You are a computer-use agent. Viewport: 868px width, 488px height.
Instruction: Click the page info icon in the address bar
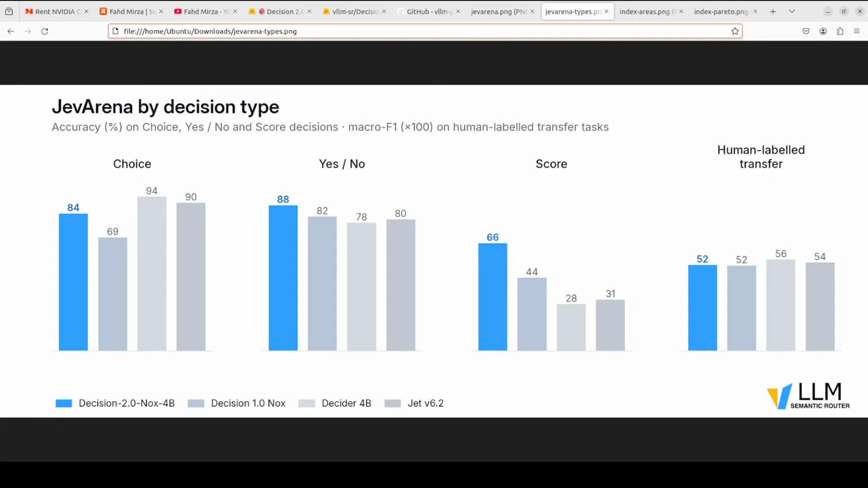click(116, 31)
